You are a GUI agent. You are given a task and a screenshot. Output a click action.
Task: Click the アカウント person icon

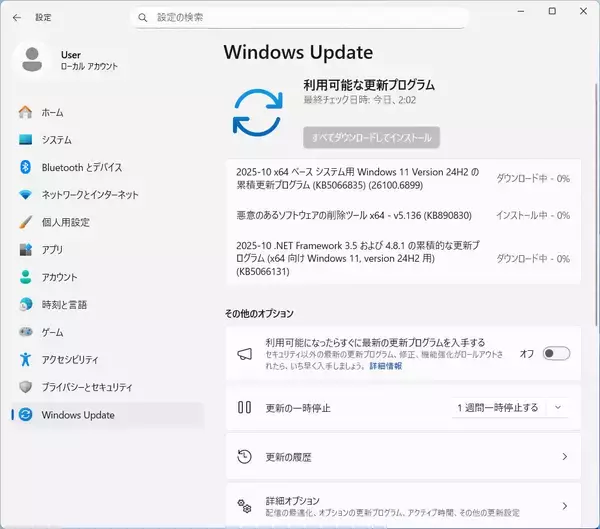coord(25,277)
